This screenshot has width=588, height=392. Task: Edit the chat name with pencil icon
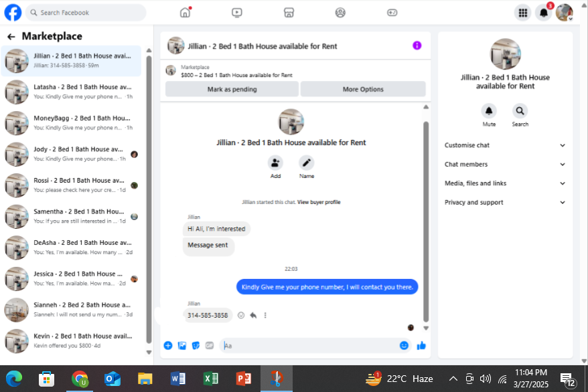pyautogui.click(x=306, y=163)
